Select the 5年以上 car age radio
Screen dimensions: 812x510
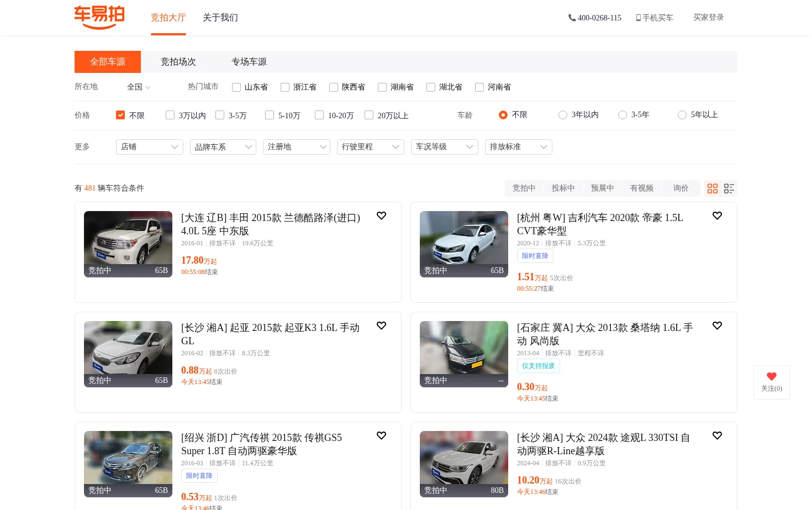[682, 115]
